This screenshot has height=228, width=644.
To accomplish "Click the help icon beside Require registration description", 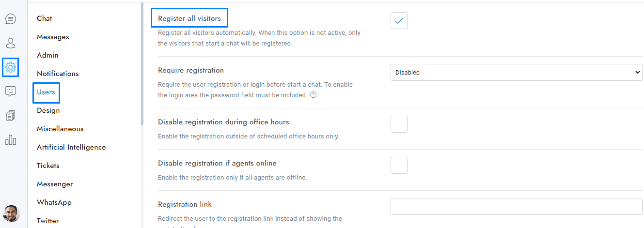I will coord(313,95).
